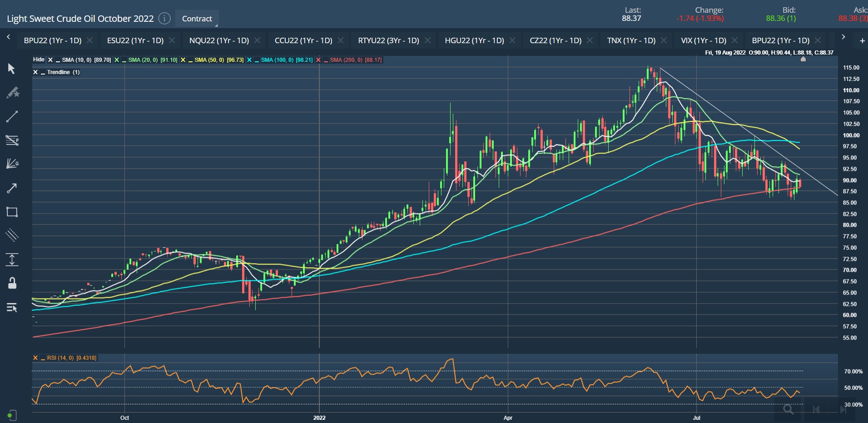Switch to the CCU22 (1Yr - 1D) tab
The height and width of the screenshot is (423, 868).
(303, 40)
